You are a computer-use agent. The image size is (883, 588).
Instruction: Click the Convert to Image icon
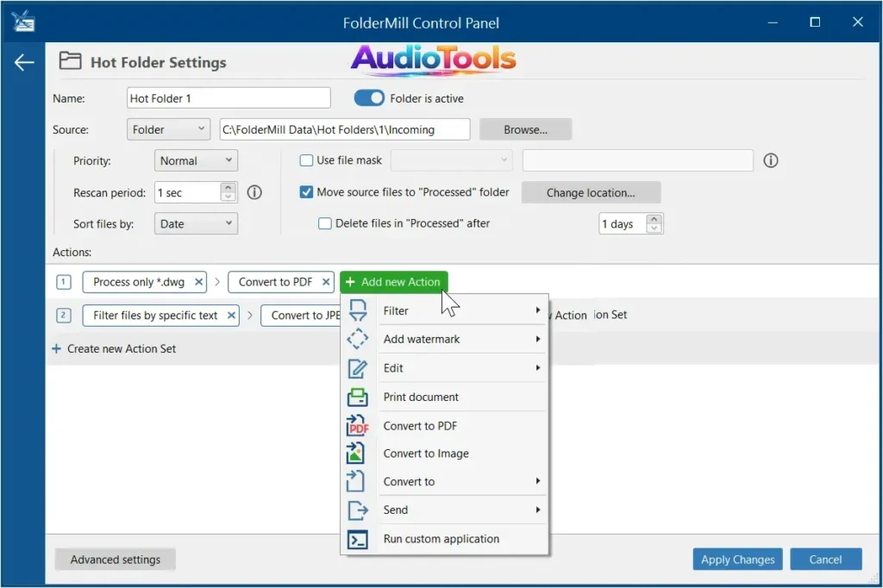coord(357,453)
